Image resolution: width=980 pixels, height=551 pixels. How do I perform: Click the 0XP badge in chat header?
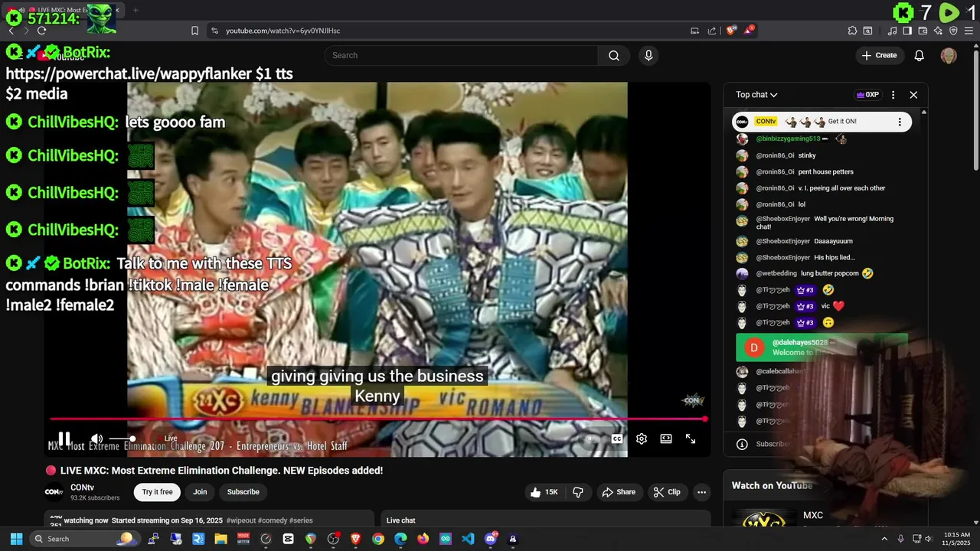867,95
